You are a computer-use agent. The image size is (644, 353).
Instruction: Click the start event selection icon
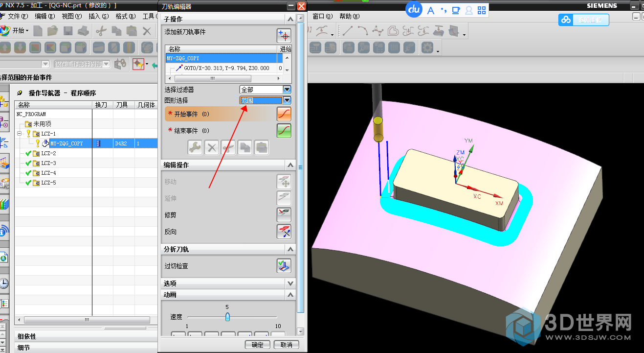pos(284,114)
